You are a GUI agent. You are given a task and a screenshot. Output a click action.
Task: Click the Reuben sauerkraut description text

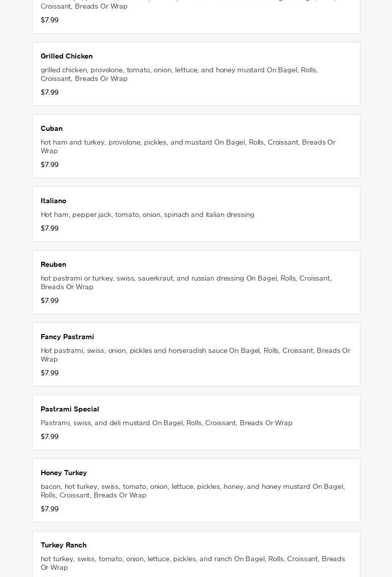pos(186,282)
